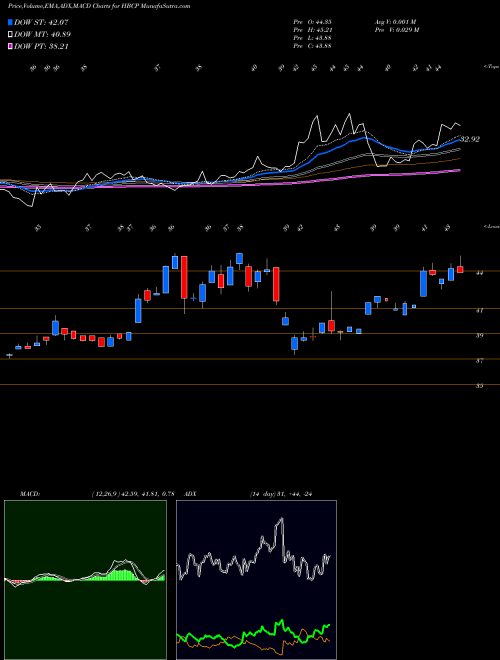Click the white DOW MT legend swatch
This screenshot has height=660, width=500.
(10, 35)
